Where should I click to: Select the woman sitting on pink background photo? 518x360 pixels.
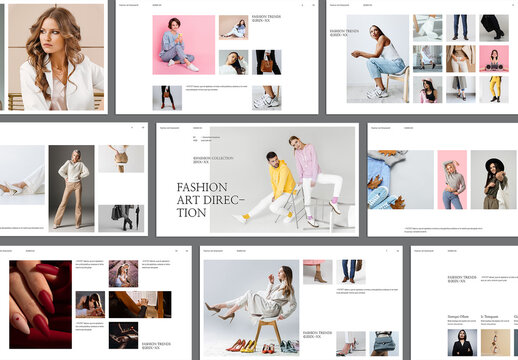184,45
